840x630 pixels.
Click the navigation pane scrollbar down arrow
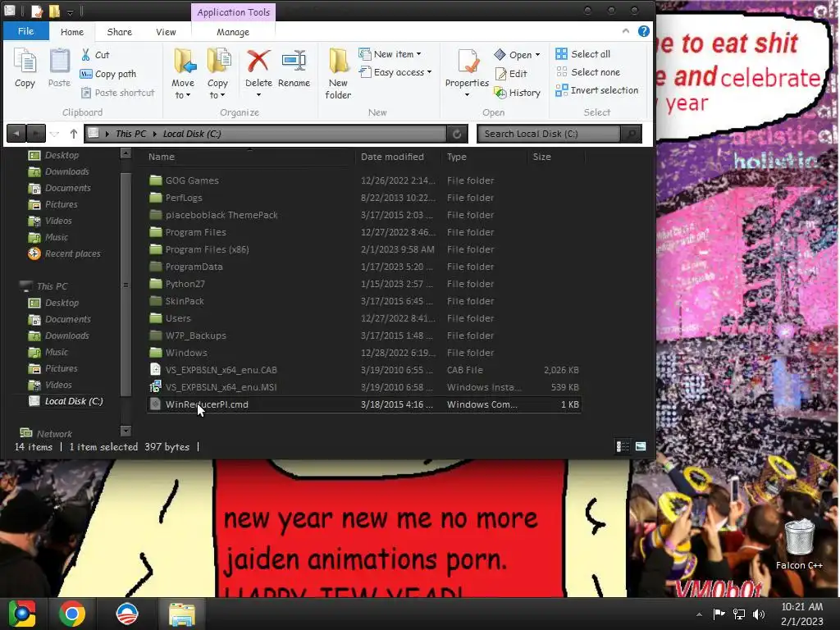pos(126,431)
